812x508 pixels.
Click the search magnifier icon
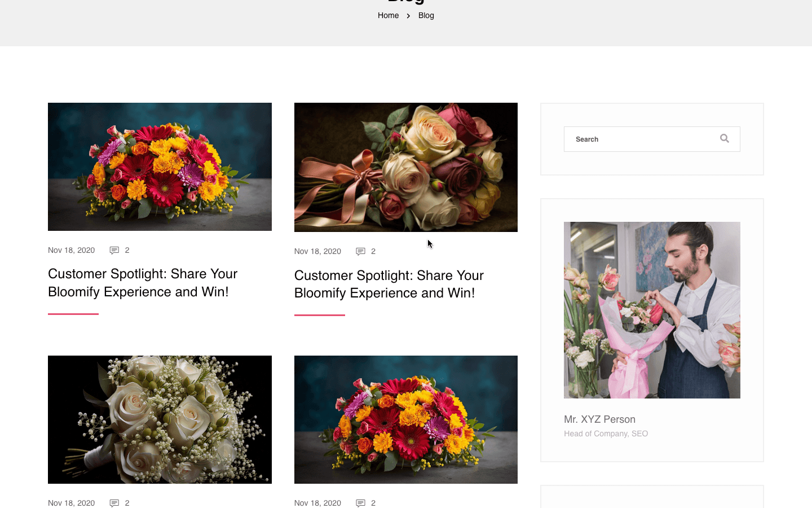[x=725, y=139]
